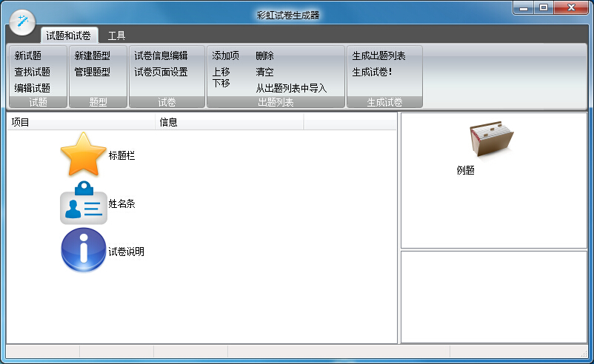Maximize the 彩虹试卷生成器 window

[x=544, y=7]
